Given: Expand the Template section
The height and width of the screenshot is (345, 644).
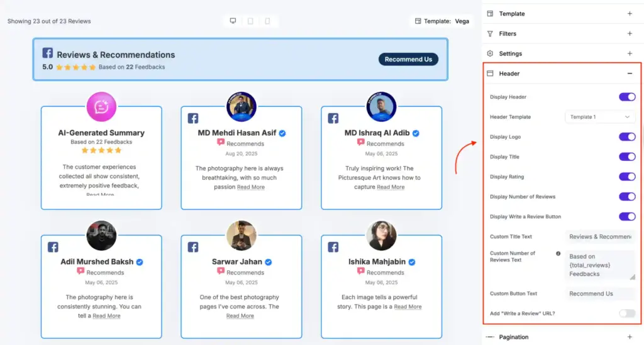Looking at the screenshot, I should click(630, 14).
